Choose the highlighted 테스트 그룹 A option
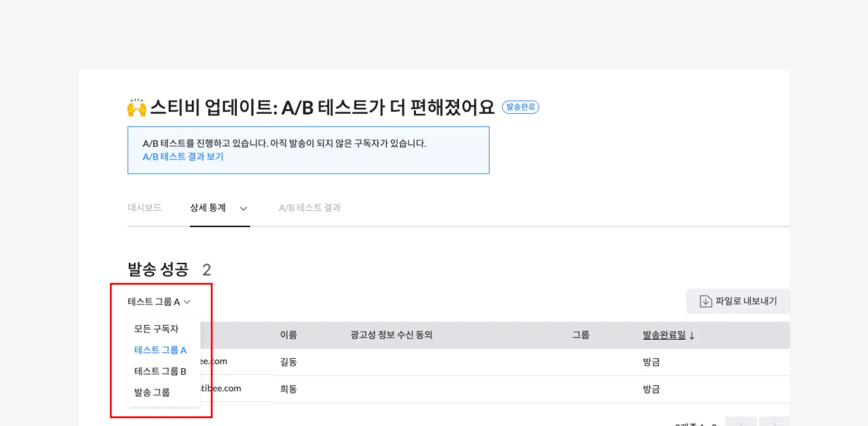 160,350
